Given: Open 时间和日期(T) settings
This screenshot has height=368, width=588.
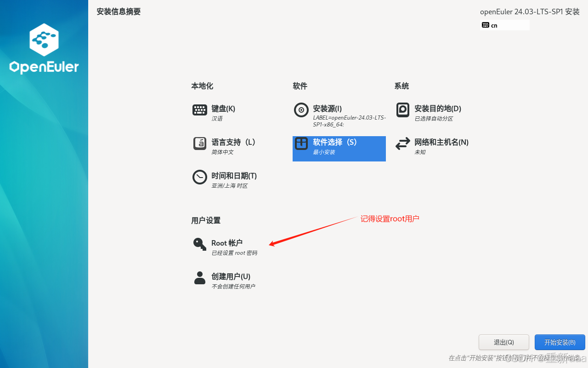Looking at the screenshot, I should pyautogui.click(x=234, y=176).
